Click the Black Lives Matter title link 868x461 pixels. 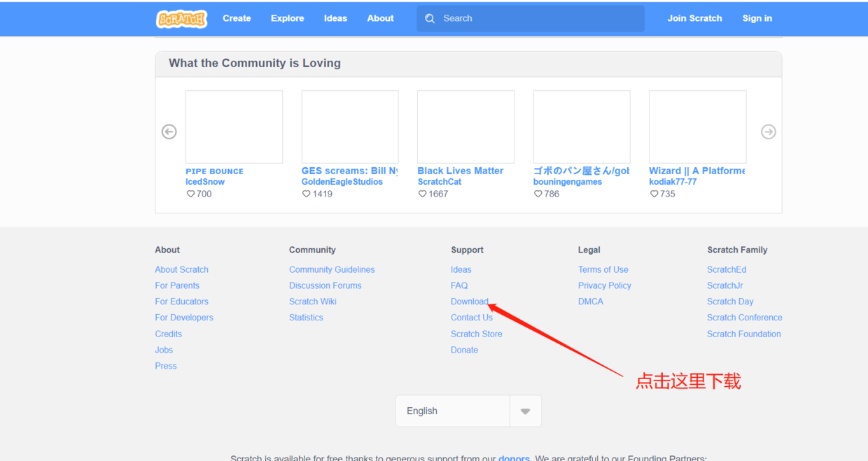pyautogui.click(x=460, y=171)
